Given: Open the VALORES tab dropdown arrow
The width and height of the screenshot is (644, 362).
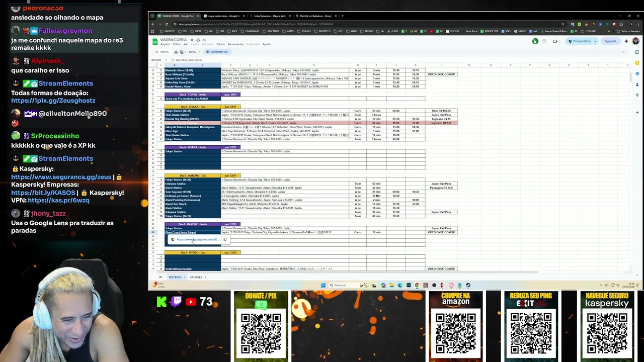Looking at the screenshot, I should point(204,277).
